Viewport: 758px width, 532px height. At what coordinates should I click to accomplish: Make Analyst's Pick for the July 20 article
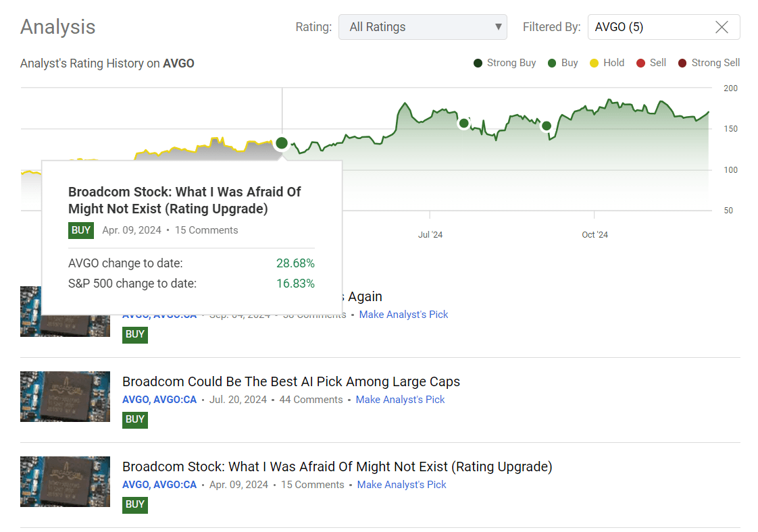click(x=400, y=399)
